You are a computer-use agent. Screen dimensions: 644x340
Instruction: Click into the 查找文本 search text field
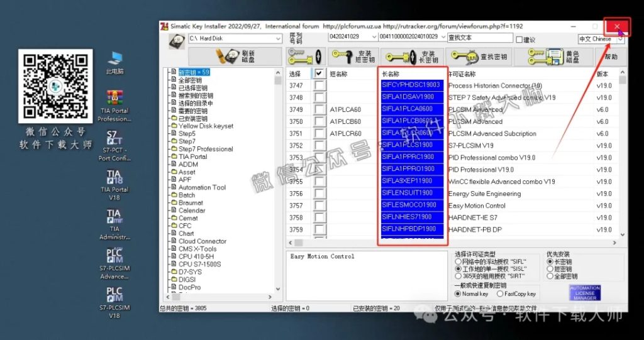tap(480, 38)
